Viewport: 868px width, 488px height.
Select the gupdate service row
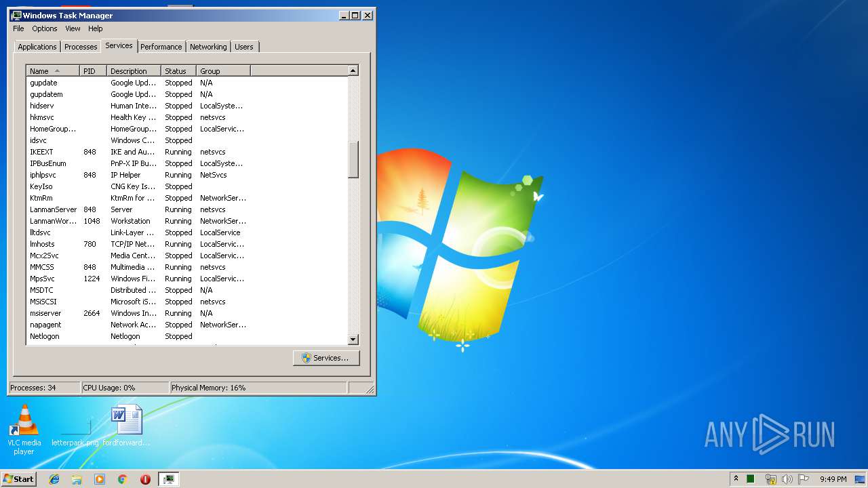pyautogui.click(x=186, y=83)
